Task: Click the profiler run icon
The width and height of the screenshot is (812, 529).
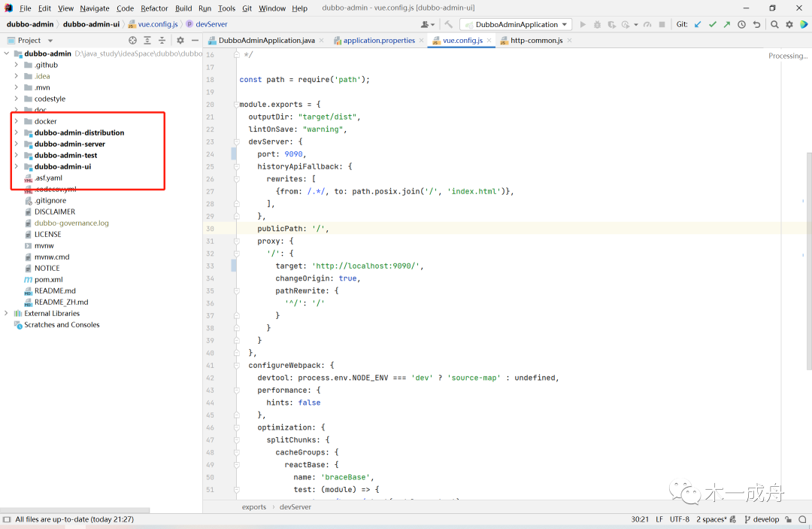Action: tap(626, 24)
